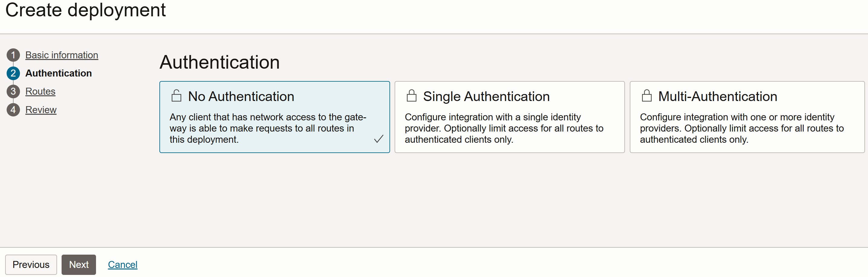Image resolution: width=868 pixels, height=277 pixels.
Task: Go to the Basic information step
Action: [62, 55]
